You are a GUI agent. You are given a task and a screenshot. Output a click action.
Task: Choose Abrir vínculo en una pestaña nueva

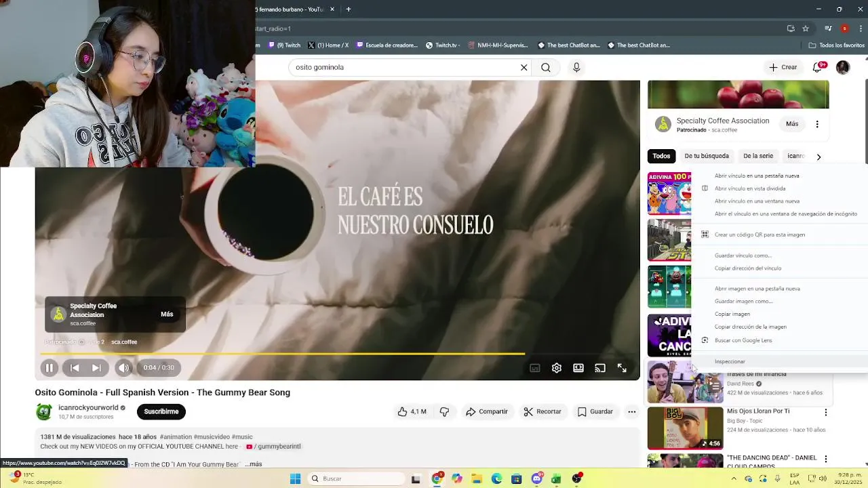(779, 176)
